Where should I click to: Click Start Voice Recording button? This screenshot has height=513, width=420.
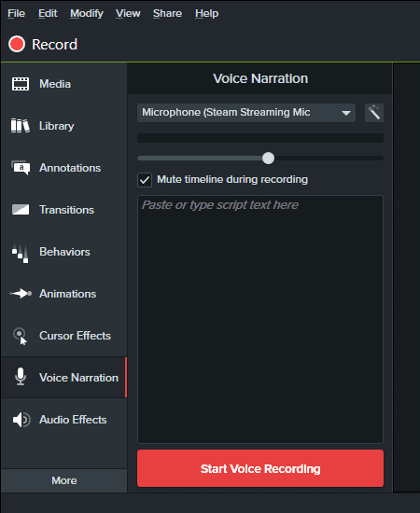pos(260,468)
